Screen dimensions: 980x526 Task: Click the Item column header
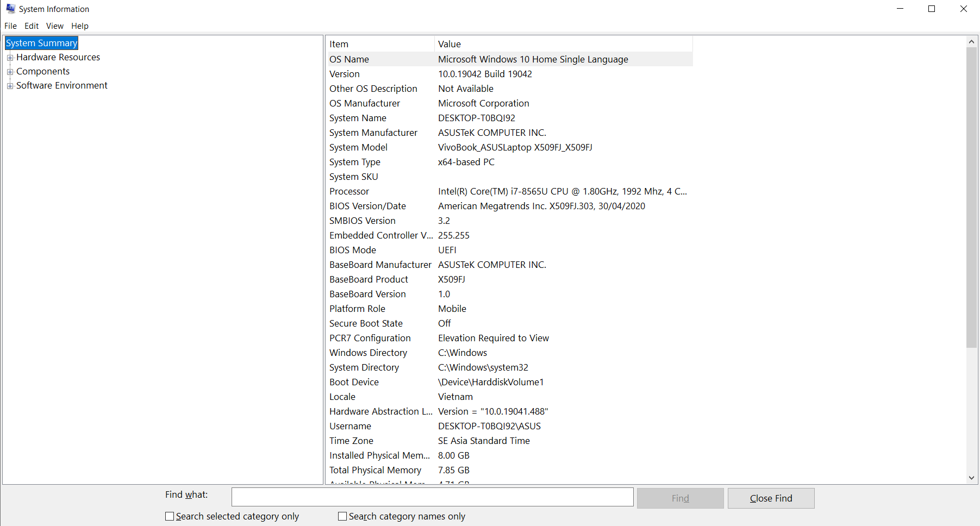339,44
